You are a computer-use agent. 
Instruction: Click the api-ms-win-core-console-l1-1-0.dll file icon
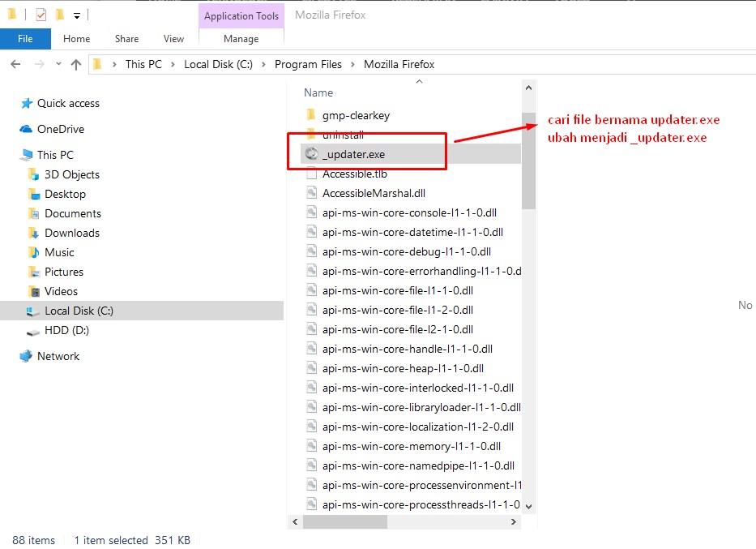click(x=311, y=212)
